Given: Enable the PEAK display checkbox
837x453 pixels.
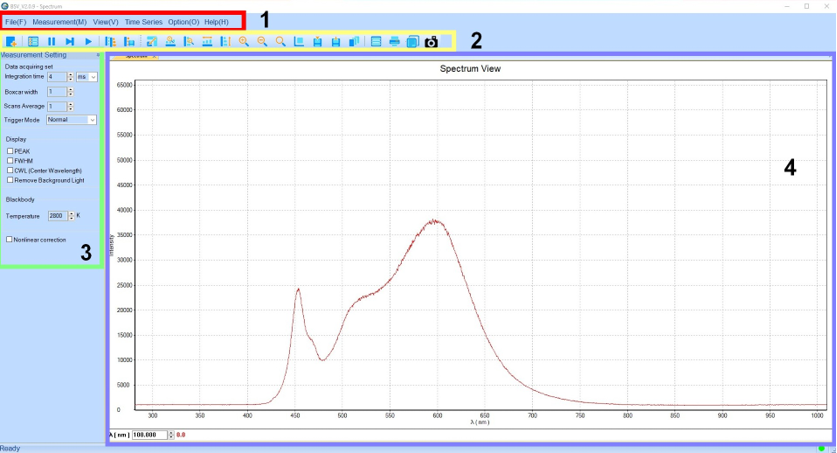Looking at the screenshot, I should [x=10, y=151].
